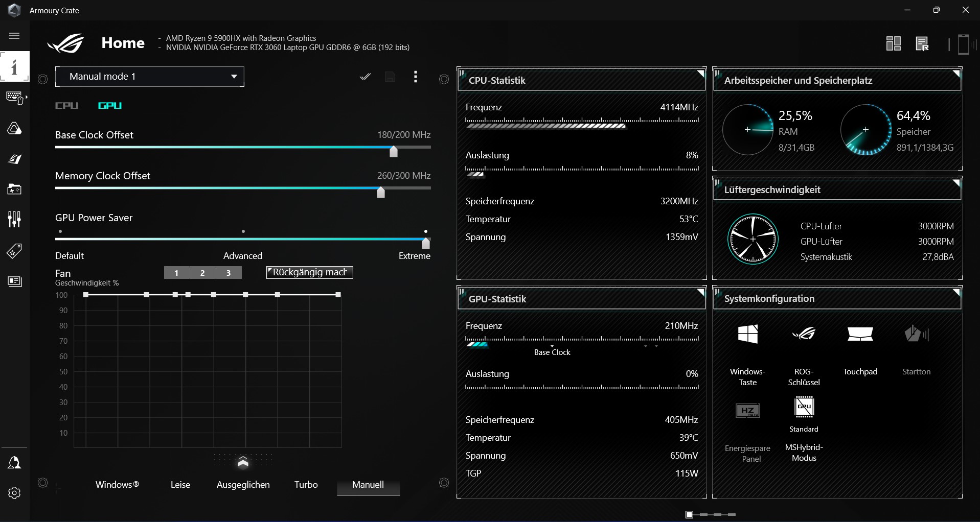Open the hamburger navigation menu
The width and height of the screenshot is (980, 522).
click(14, 36)
